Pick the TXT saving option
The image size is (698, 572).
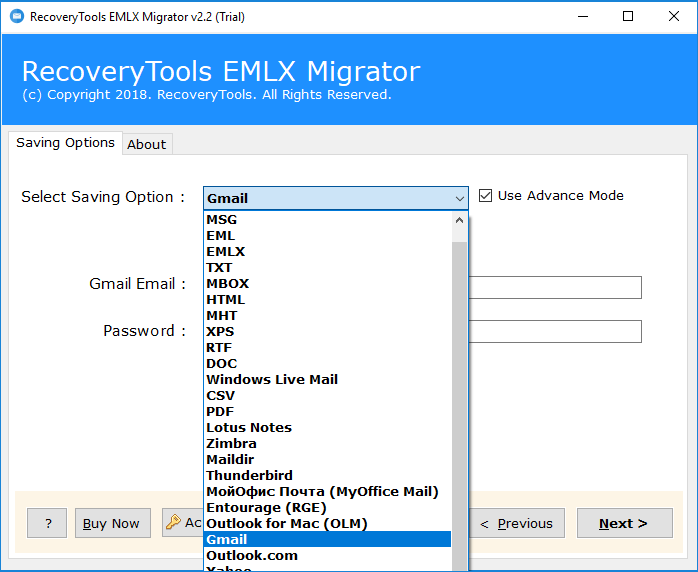click(328, 268)
